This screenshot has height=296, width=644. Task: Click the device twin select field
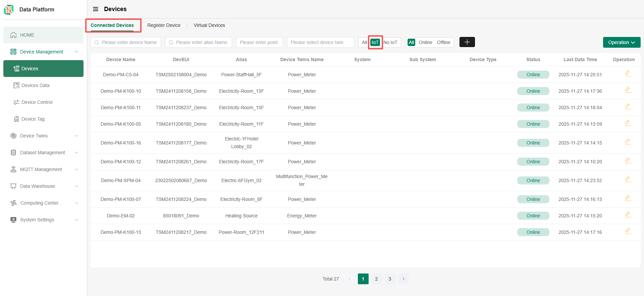(320, 42)
